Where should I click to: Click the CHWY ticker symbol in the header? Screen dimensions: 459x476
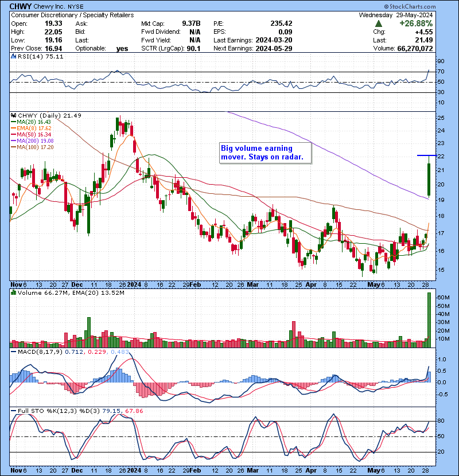(21, 6)
